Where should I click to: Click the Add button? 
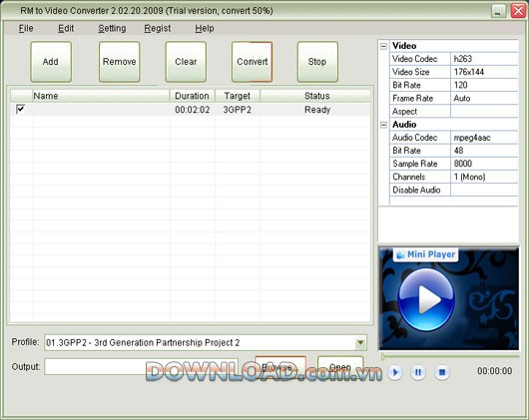[x=51, y=62]
